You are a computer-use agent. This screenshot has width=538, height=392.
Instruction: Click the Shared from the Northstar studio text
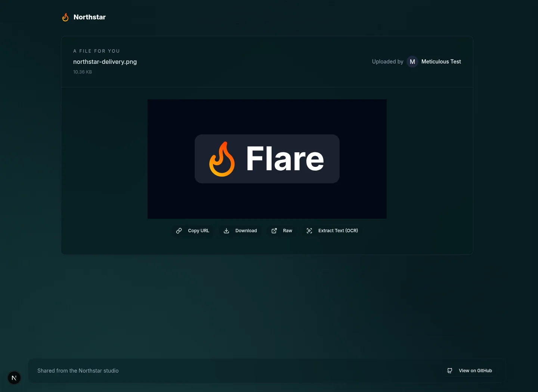point(78,371)
